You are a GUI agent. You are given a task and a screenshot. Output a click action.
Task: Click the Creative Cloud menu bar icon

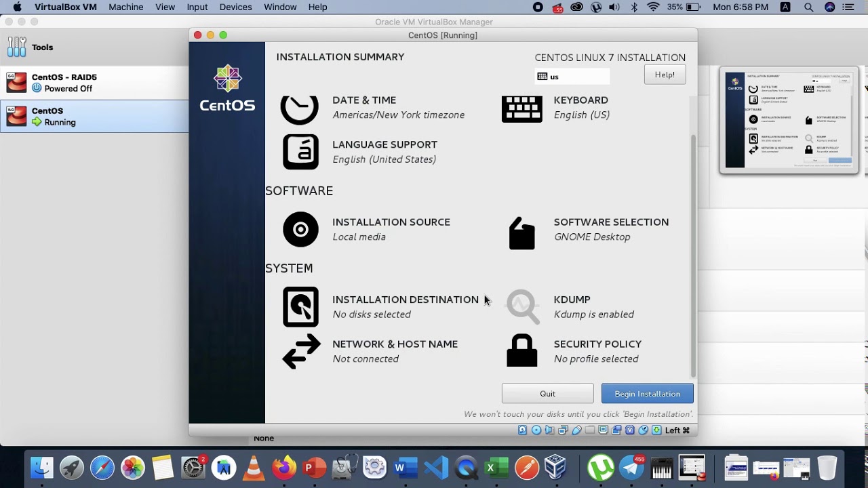[x=576, y=7]
